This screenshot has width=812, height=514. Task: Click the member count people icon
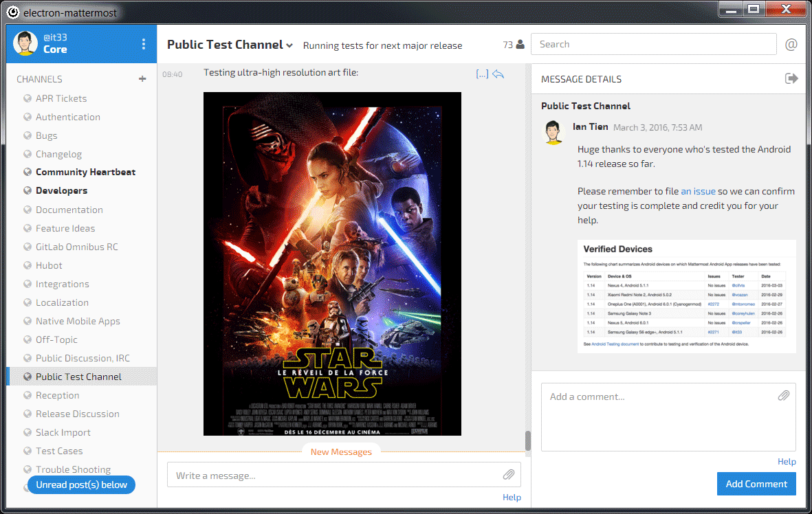(x=520, y=45)
